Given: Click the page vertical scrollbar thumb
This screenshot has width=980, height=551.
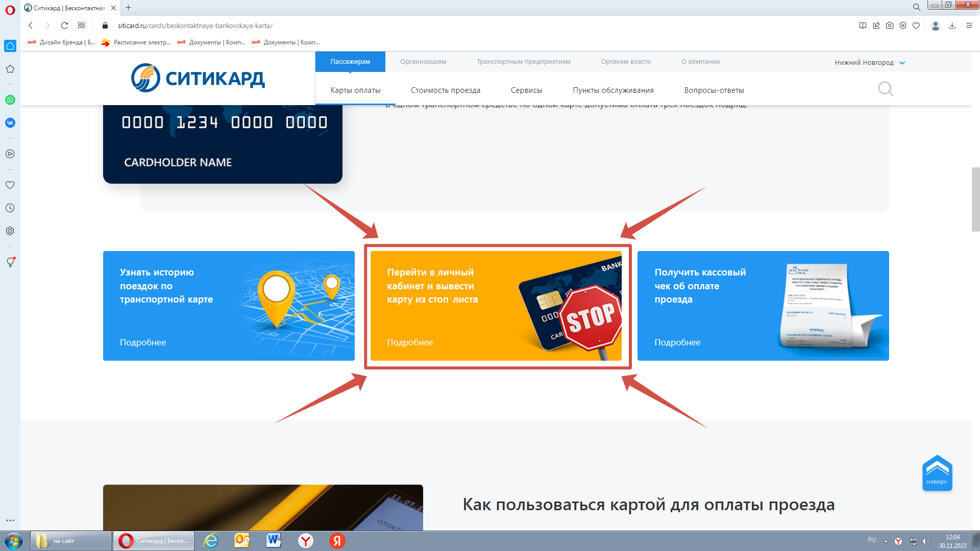Looking at the screenshot, I should [976, 199].
